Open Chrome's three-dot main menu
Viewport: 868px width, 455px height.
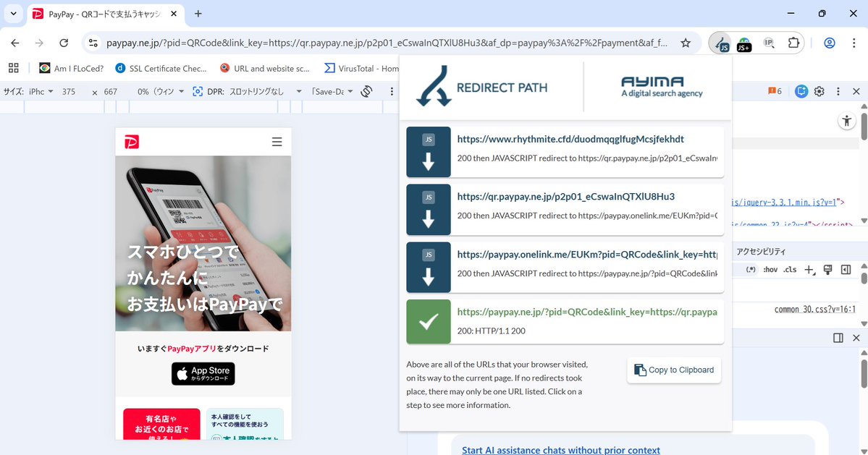(x=854, y=43)
